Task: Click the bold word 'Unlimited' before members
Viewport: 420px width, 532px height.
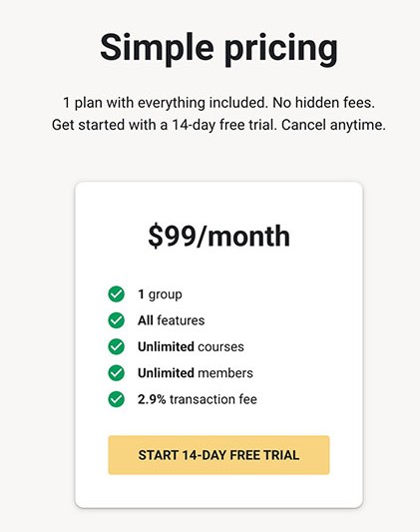Action: tap(166, 373)
